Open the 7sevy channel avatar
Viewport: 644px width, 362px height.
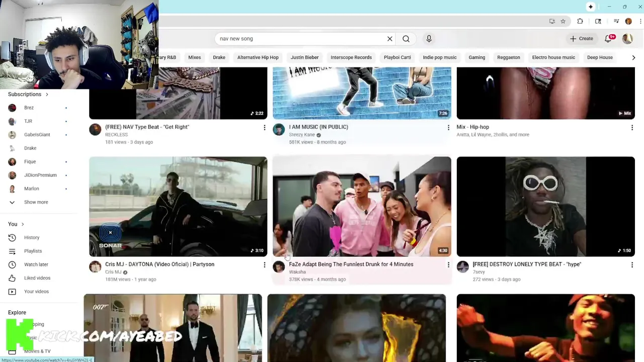(462, 267)
